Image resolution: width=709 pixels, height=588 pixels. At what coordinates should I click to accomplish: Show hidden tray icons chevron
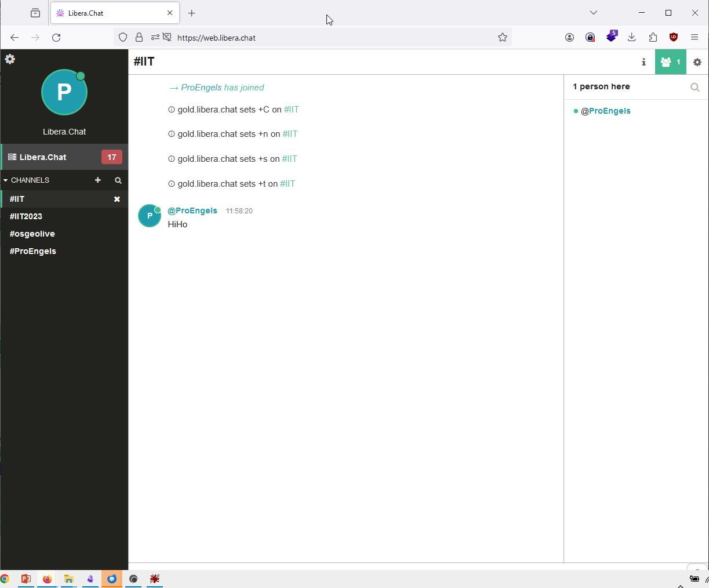pos(681,585)
